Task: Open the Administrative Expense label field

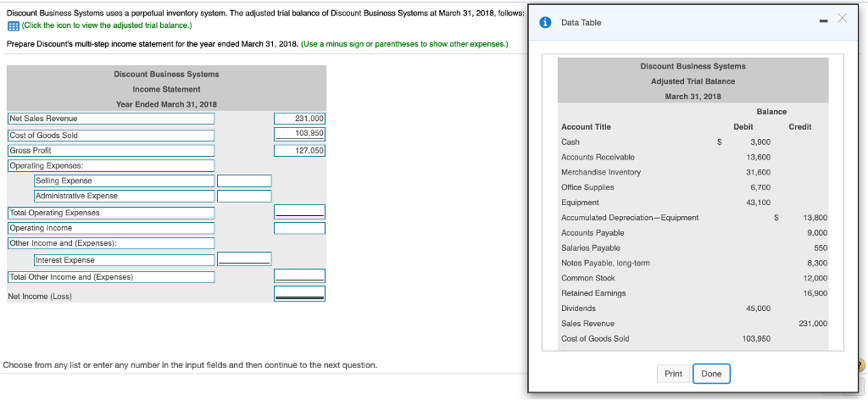Action: pyautogui.click(x=124, y=196)
